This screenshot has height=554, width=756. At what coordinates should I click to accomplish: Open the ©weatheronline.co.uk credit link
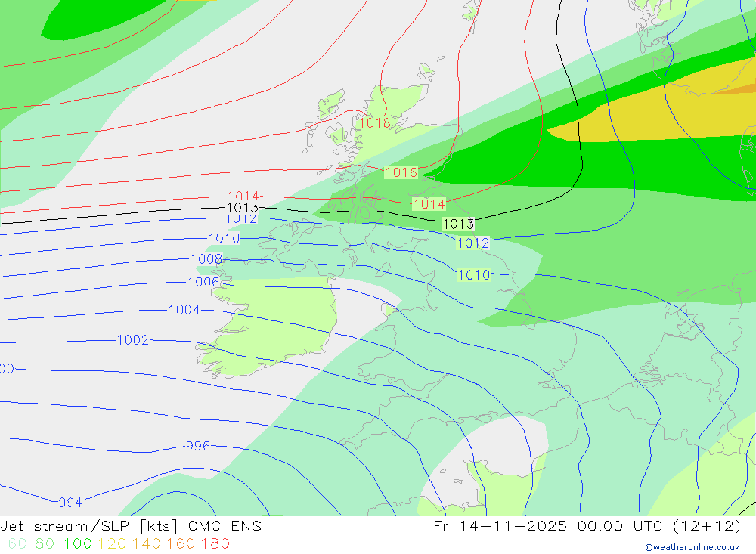click(x=692, y=547)
